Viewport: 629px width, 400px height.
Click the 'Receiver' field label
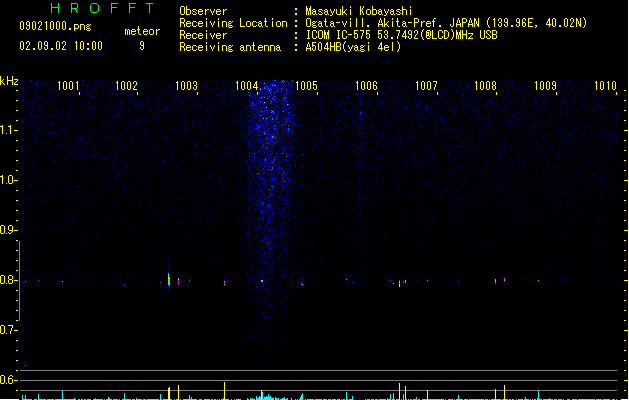(x=203, y=35)
